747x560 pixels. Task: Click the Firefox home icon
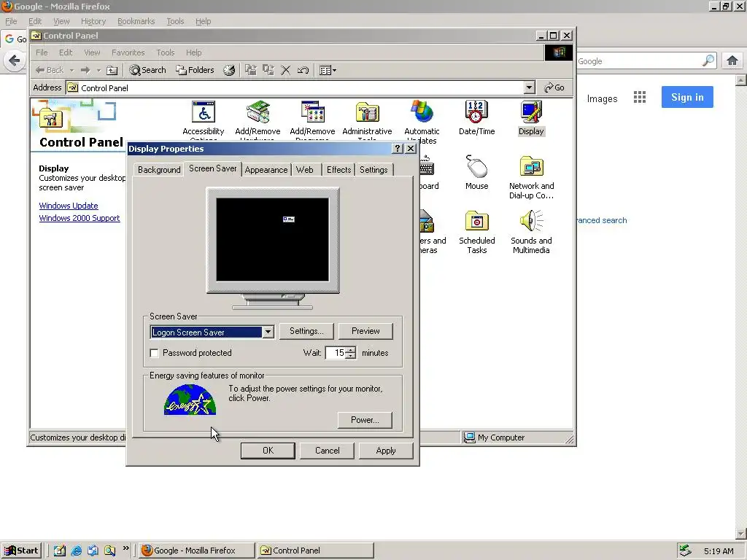click(732, 61)
